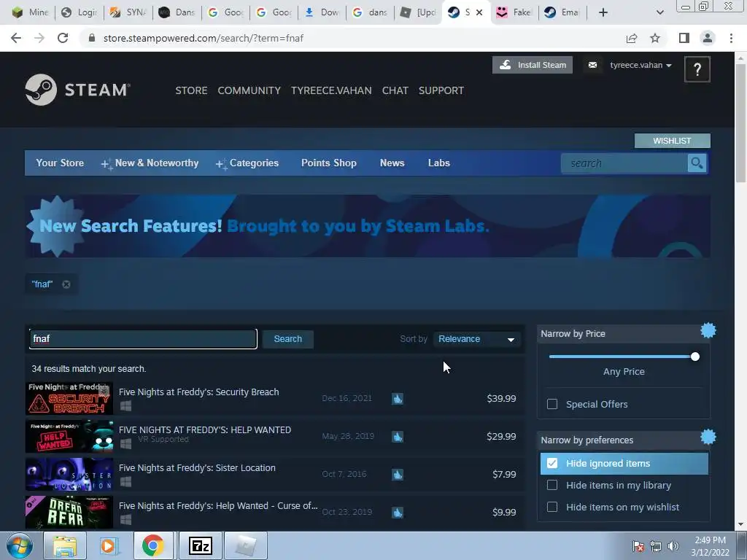The image size is (747, 560).
Task: Check Hide items in my library
Action: [552, 485]
